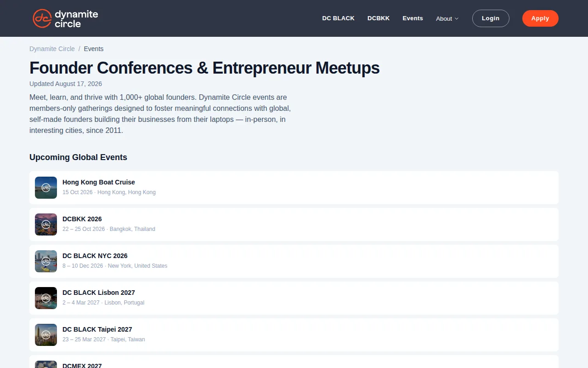Open the DC BLACK Taipei 2027 thumbnail
The width and height of the screenshot is (588, 368).
click(46, 335)
